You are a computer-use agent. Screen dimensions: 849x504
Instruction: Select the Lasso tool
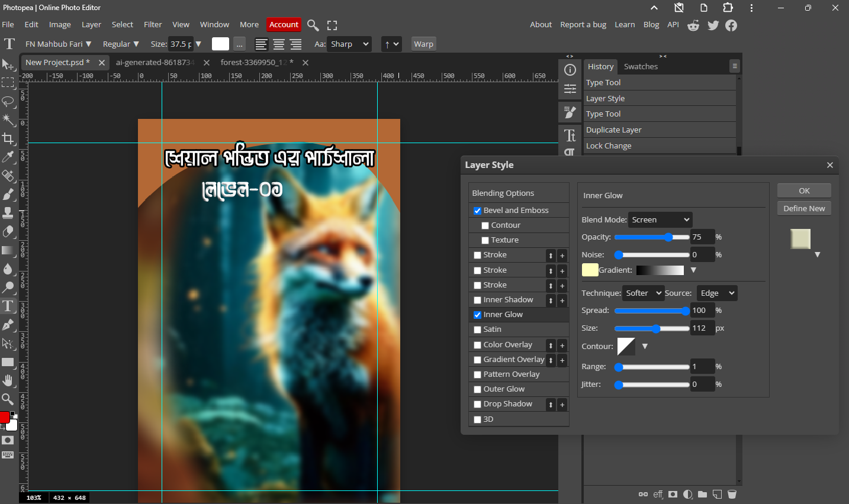[8, 101]
